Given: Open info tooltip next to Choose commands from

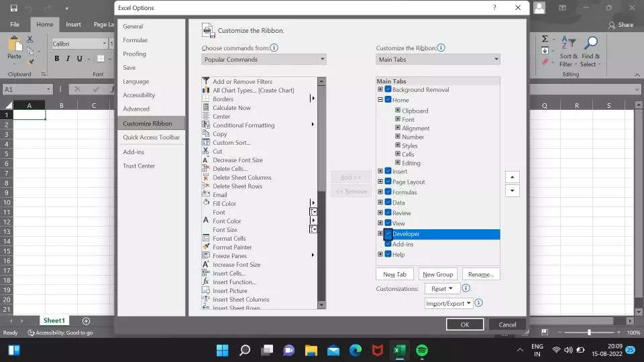Looking at the screenshot, I should (274, 48).
